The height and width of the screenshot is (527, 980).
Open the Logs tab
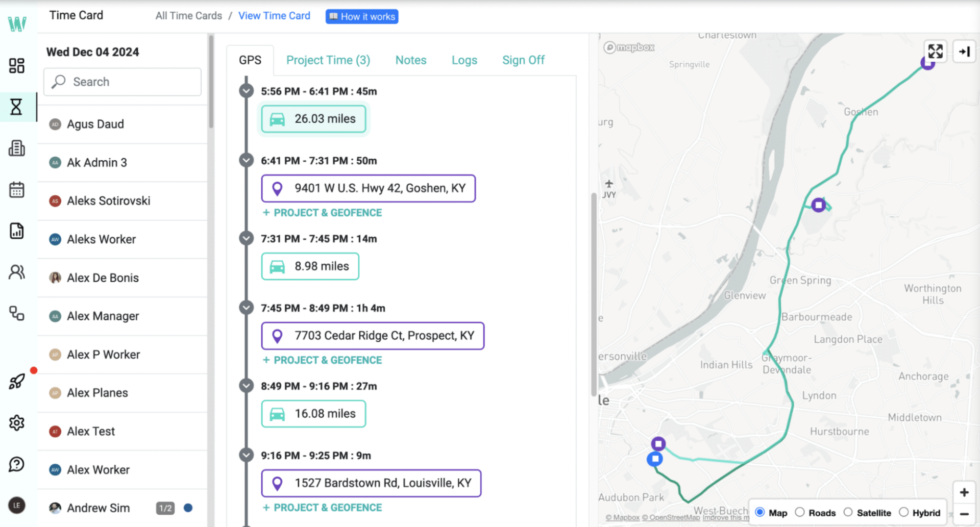(x=464, y=60)
